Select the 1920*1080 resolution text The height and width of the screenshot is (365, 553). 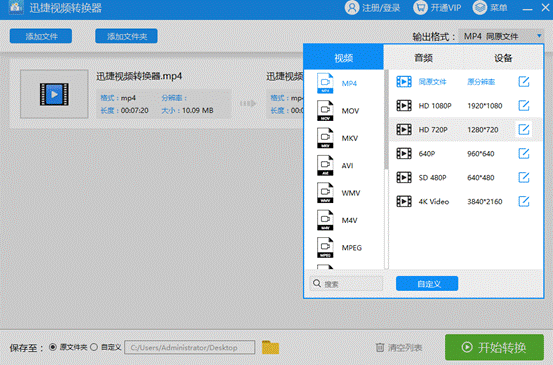pyautogui.click(x=485, y=106)
